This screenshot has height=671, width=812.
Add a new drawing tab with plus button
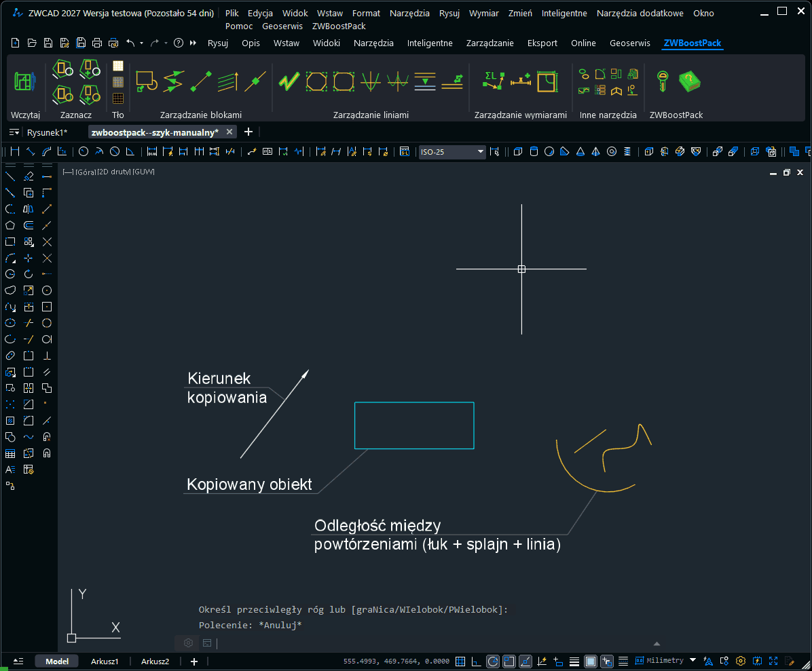248,132
